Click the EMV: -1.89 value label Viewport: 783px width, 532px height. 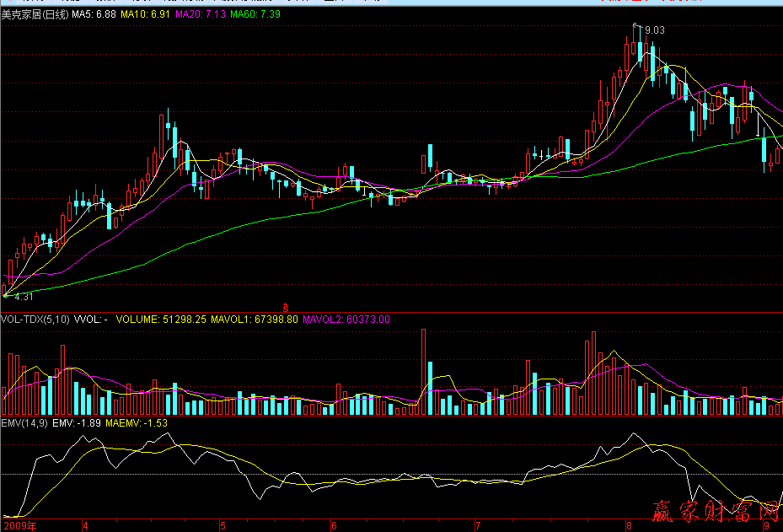coord(77,422)
